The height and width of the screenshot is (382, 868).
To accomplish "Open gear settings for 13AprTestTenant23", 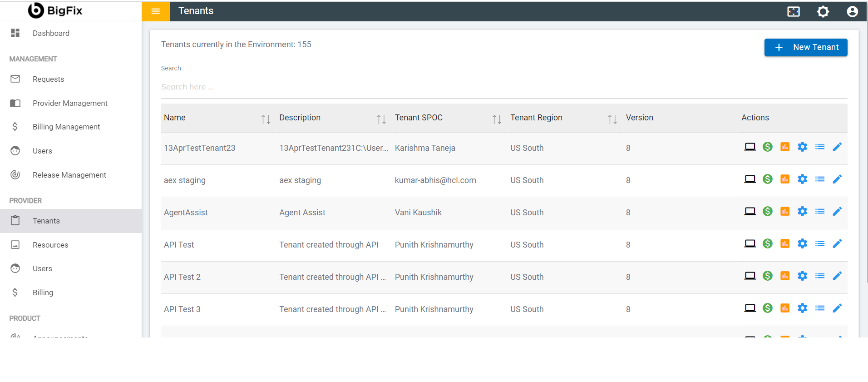I will [x=803, y=147].
